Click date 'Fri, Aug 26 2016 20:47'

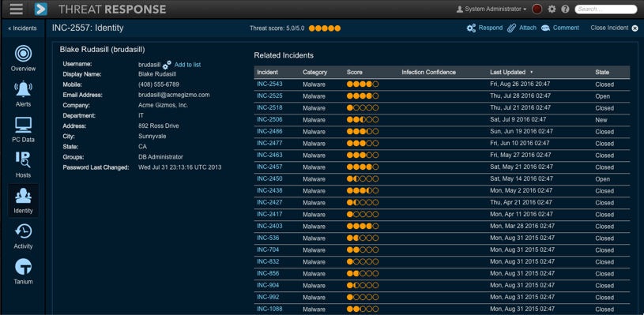[520, 84]
